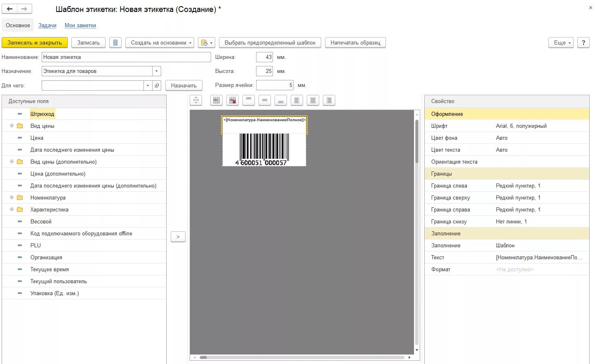Click the open-form icon next to Для чего

click(x=157, y=85)
